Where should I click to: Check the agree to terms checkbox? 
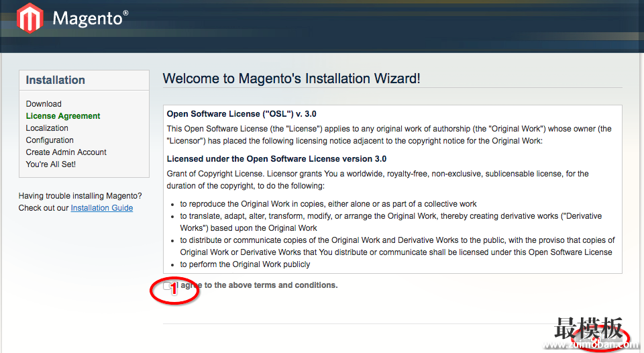167,286
